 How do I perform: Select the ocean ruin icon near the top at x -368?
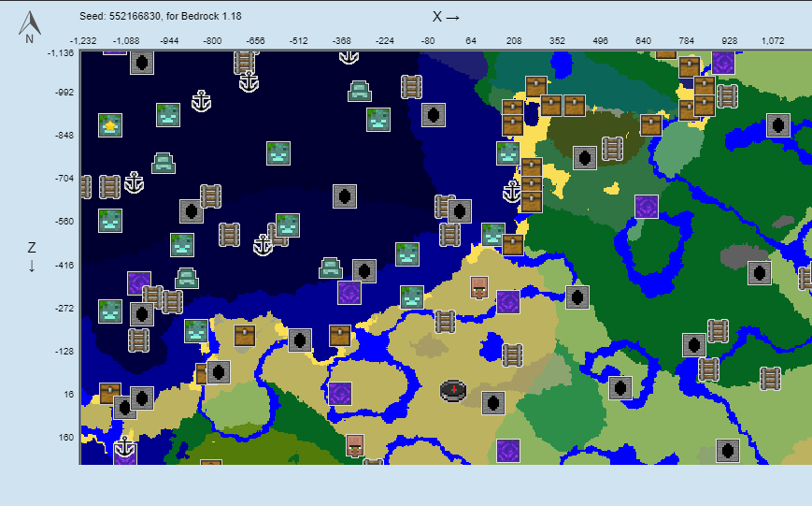pos(361,92)
